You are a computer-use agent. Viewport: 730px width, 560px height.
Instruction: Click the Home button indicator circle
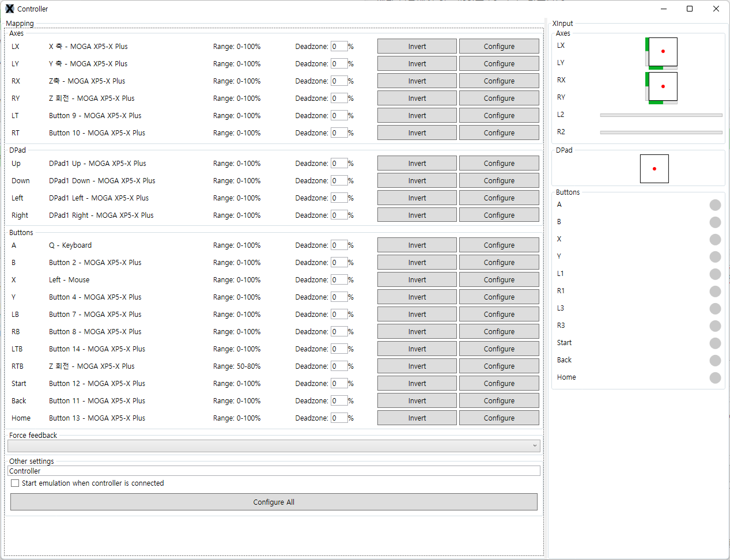point(715,378)
